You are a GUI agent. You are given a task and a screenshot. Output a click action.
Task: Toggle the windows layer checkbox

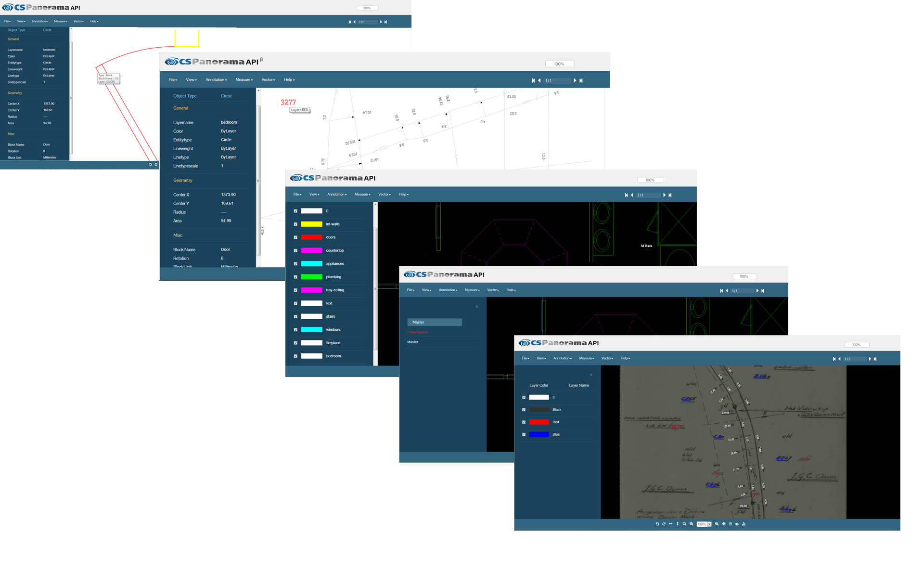pos(295,330)
